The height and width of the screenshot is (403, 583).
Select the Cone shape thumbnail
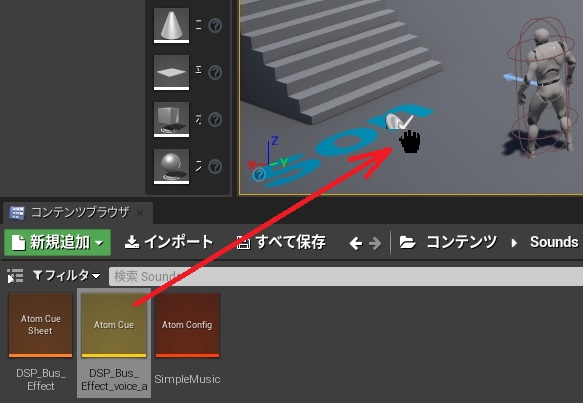[x=171, y=25]
